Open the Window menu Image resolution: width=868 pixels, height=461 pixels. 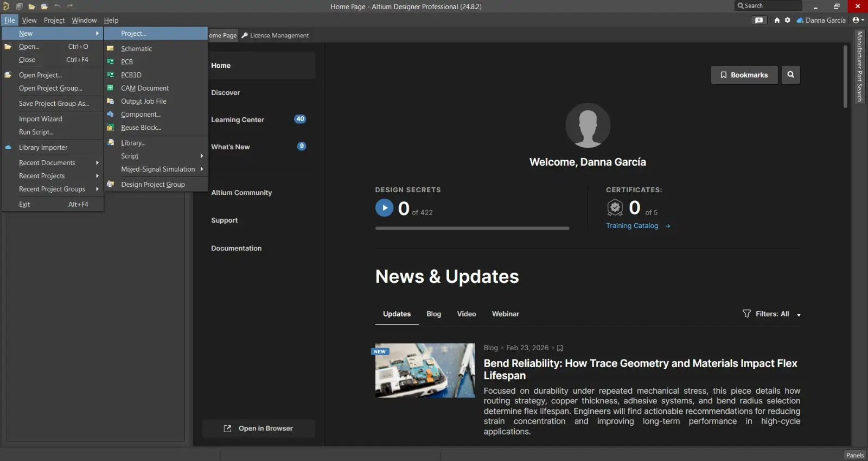pos(84,20)
